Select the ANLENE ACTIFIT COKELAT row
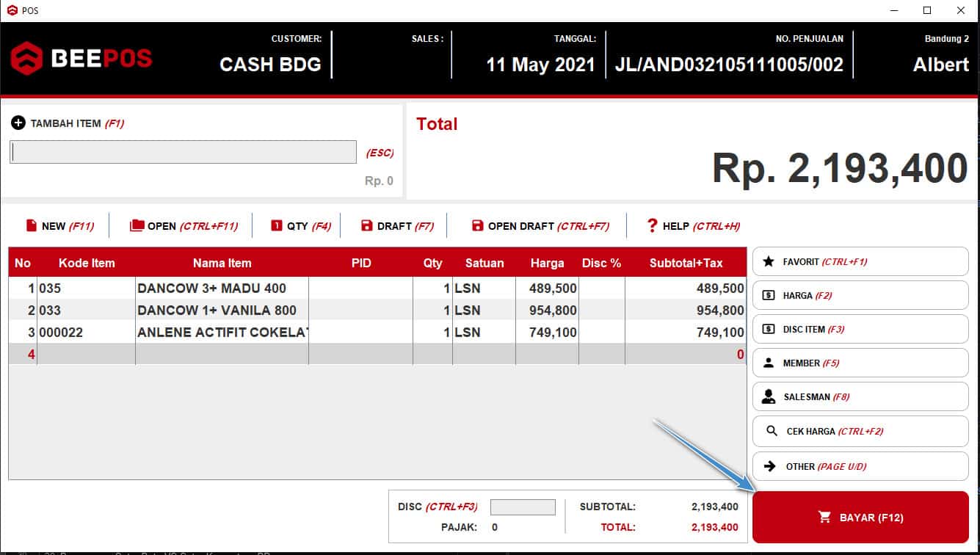Image resolution: width=980 pixels, height=555 pixels. (x=377, y=332)
